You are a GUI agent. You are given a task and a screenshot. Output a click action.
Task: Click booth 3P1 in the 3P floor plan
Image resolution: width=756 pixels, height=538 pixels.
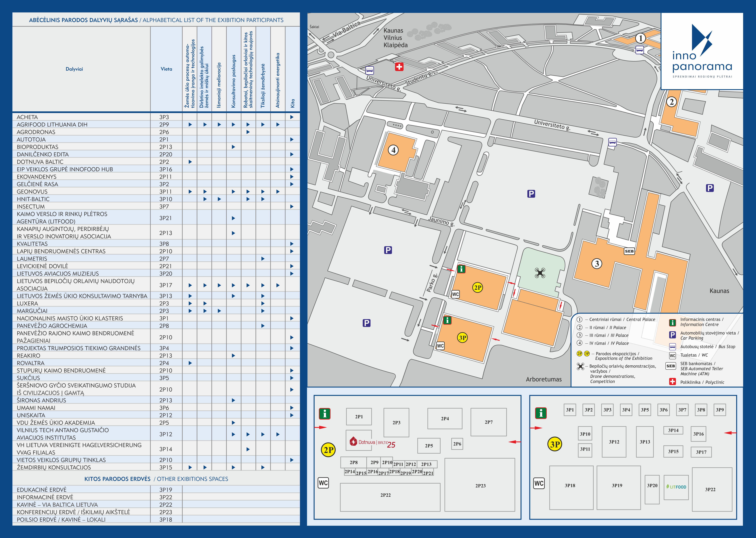pyautogui.click(x=570, y=410)
